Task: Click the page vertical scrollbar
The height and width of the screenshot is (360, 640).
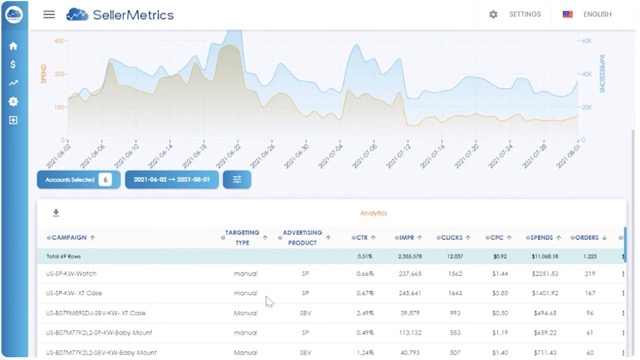Action: coord(633,244)
